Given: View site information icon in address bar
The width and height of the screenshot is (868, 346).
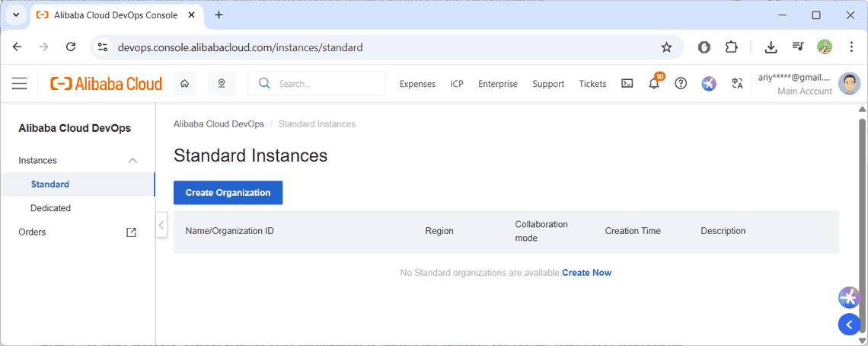Looking at the screenshot, I should [103, 47].
